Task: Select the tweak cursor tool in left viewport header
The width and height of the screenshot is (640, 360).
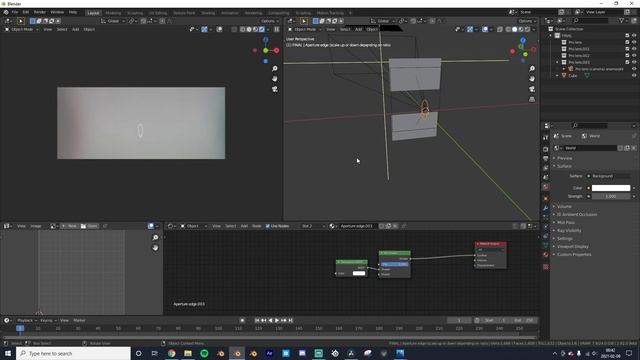Action: pos(21,21)
